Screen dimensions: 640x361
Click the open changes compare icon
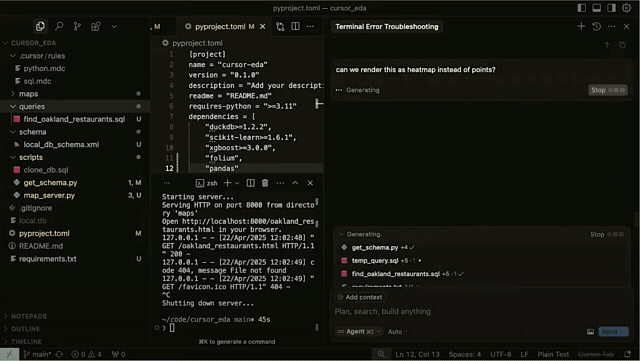pos(280,27)
